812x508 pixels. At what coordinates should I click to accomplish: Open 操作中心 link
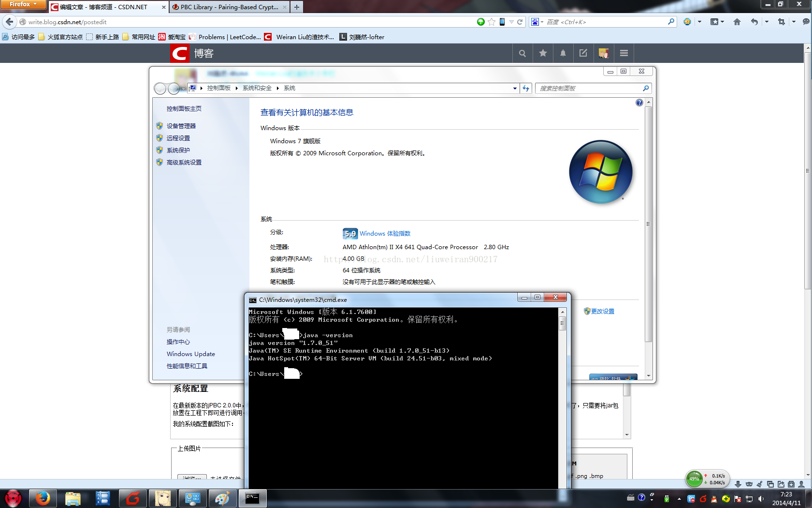click(178, 342)
